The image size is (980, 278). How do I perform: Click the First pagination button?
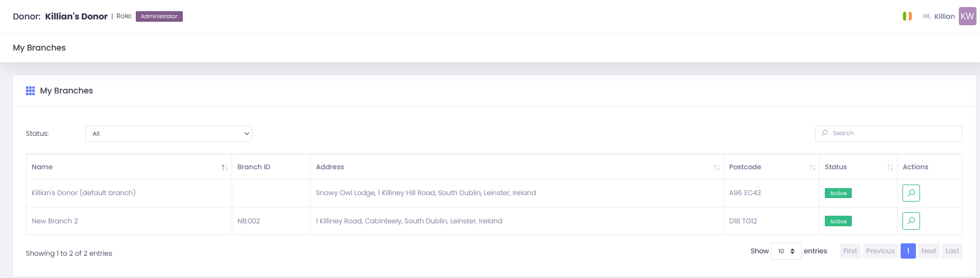tap(850, 251)
